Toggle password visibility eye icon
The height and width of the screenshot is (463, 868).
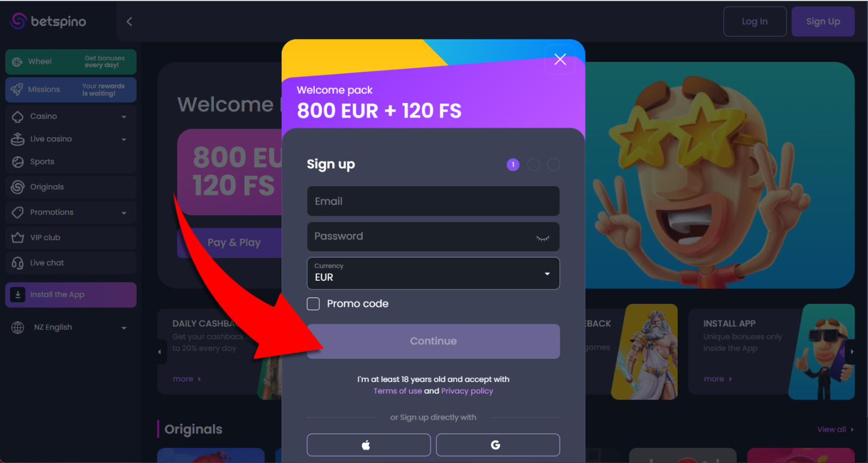[x=542, y=237]
